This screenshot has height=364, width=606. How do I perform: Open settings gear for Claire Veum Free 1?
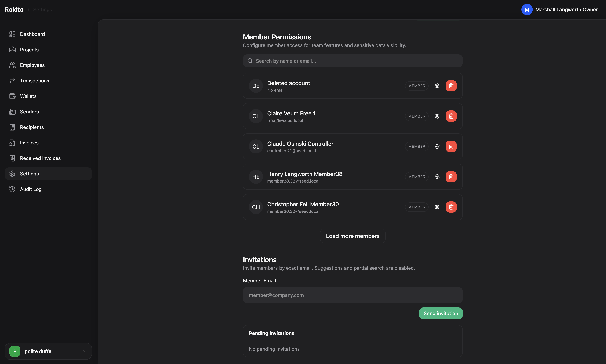pos(437,116)
